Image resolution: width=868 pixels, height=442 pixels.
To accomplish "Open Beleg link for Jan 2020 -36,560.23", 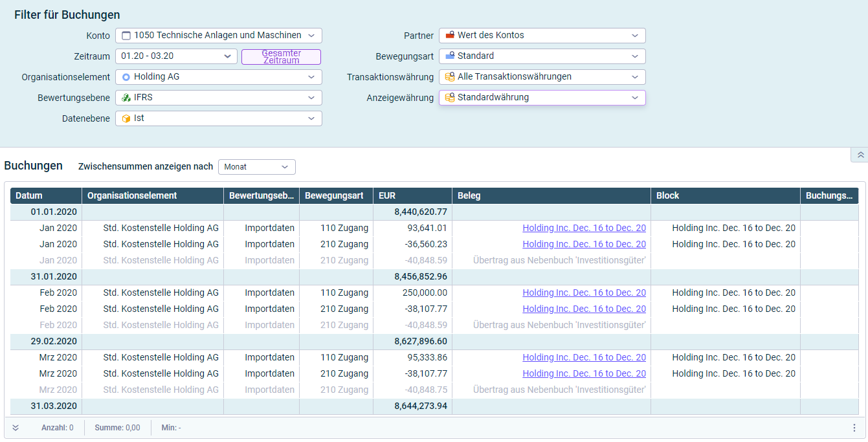I will tap(584, 244).
